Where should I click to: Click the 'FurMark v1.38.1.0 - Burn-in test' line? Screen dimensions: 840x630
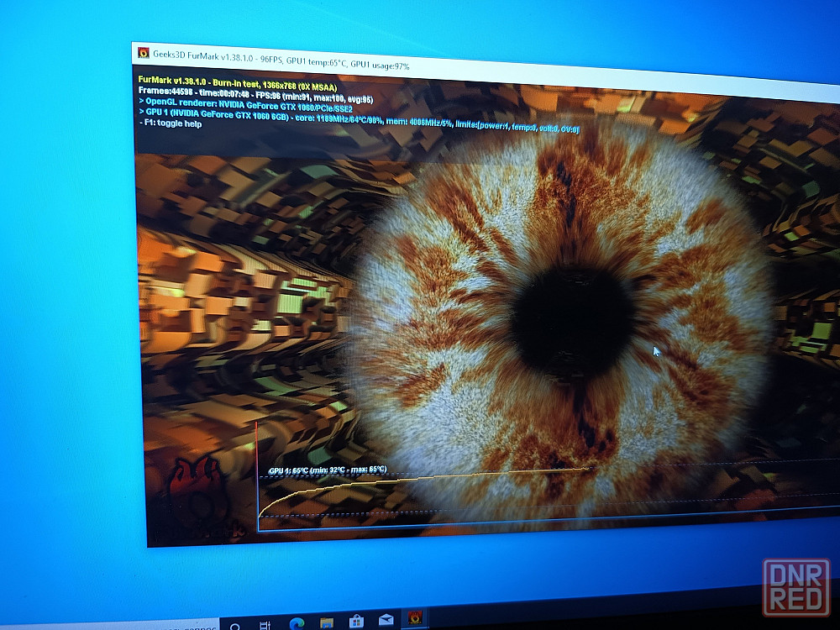[238, 83]
